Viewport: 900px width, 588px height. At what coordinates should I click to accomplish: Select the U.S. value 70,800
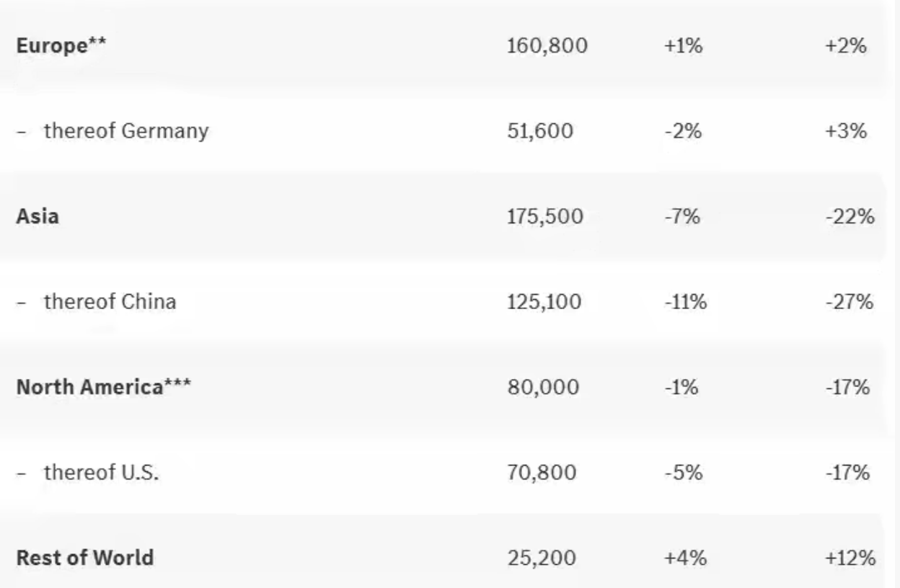pyautogui.click(x=542, y=473)
